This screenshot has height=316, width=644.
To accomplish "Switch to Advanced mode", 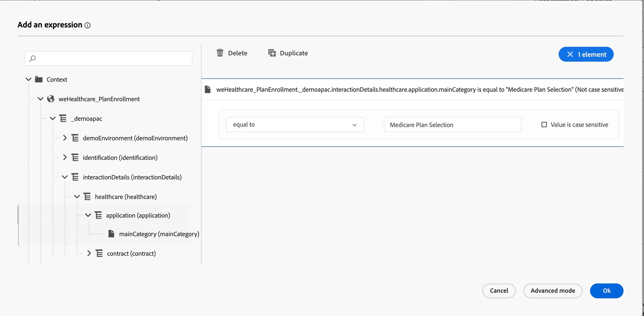I will [553, 290].
